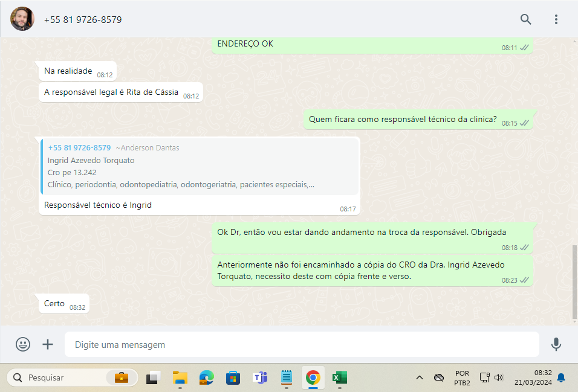
Task: Change the POR PTB2 keyboard layout
Action: [x=462, y=378]
